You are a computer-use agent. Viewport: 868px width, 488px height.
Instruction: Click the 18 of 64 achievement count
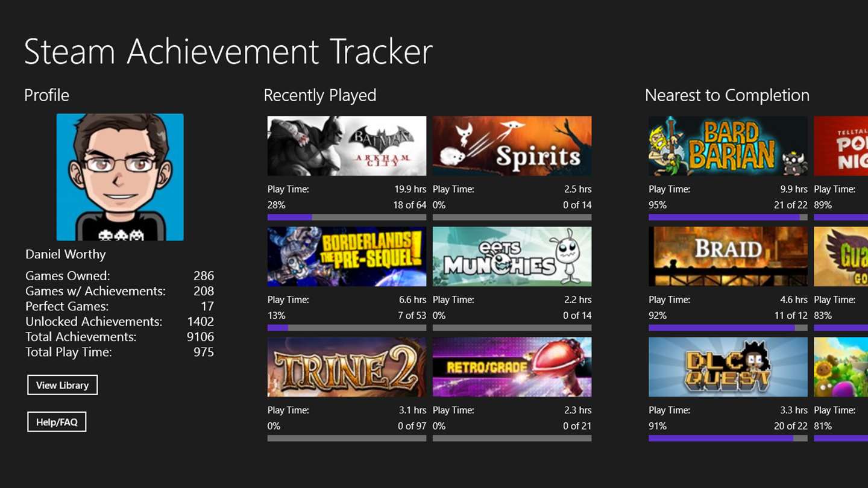coord(410,205)
